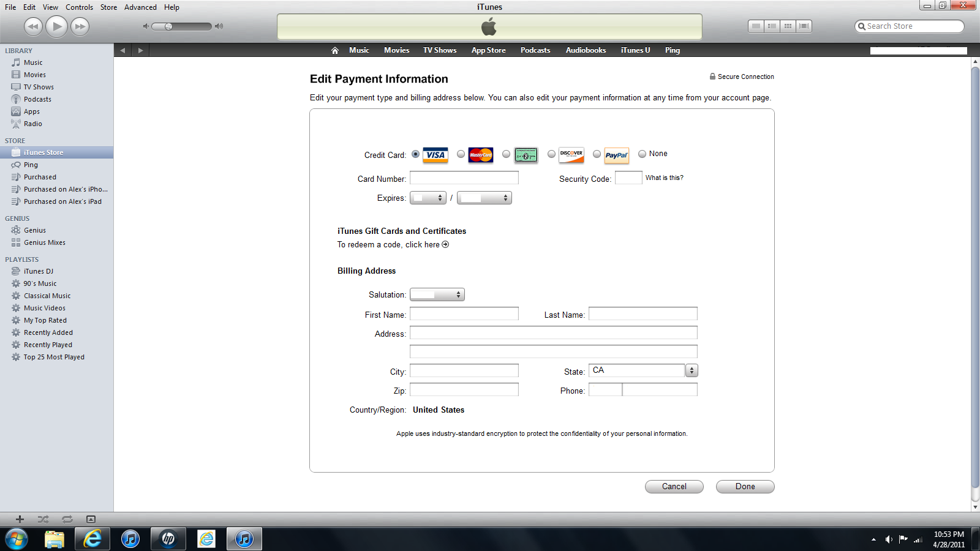Image resolution: width=980 pixels, height=551 pixels.
Task: Open the Salutation dropdown
Action: coord(437,294)
